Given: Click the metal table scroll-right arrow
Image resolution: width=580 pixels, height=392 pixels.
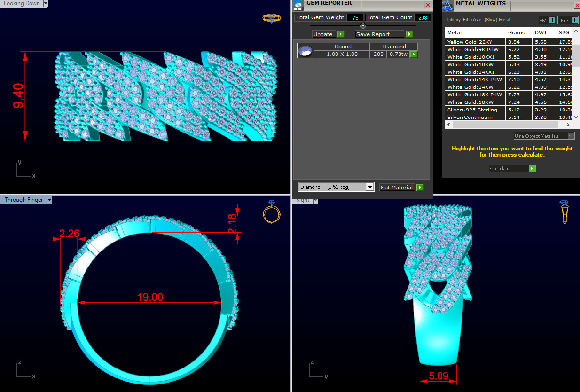Looking at the screenshot, I should [568, 125].
